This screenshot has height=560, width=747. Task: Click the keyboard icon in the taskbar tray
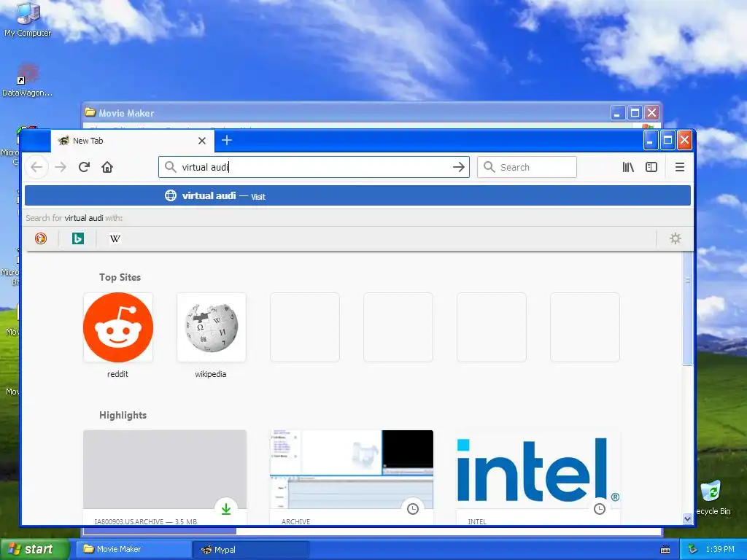click(665, 550)
